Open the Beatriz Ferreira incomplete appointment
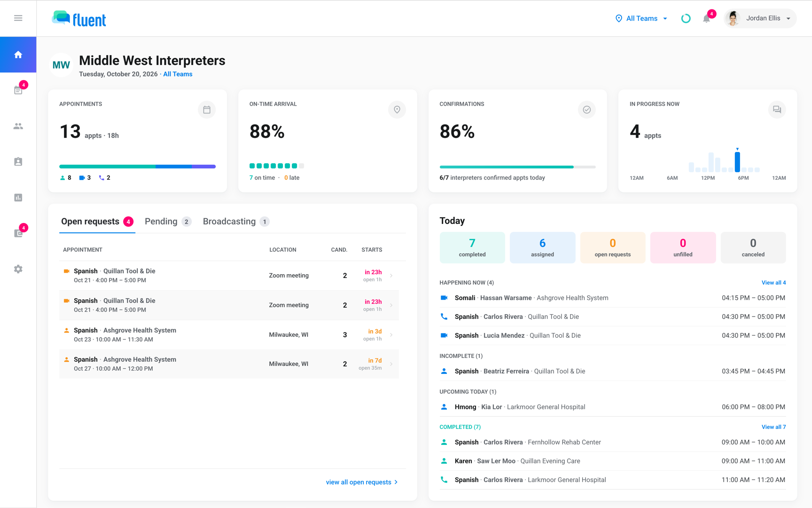 612,371
